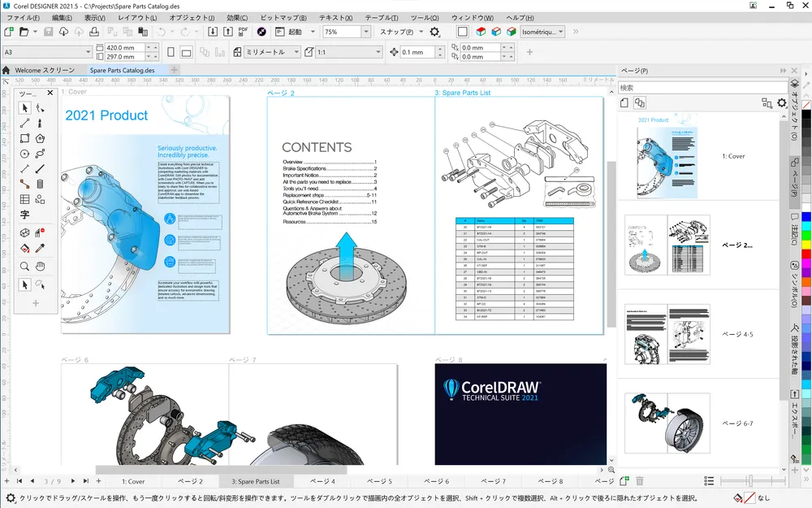
Task: Select the ページ 4-5 thumbnail in Pages docker
Action: [x=667, y=334]
